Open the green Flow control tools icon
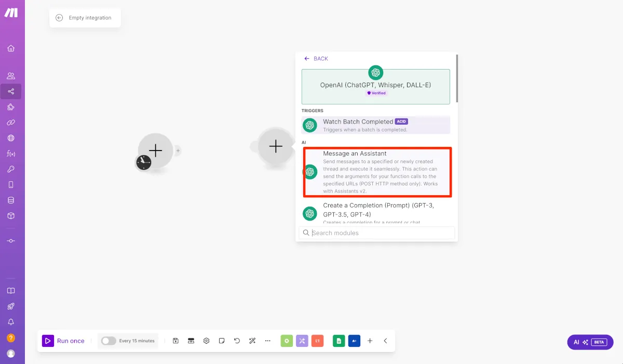 pos(287,341)
